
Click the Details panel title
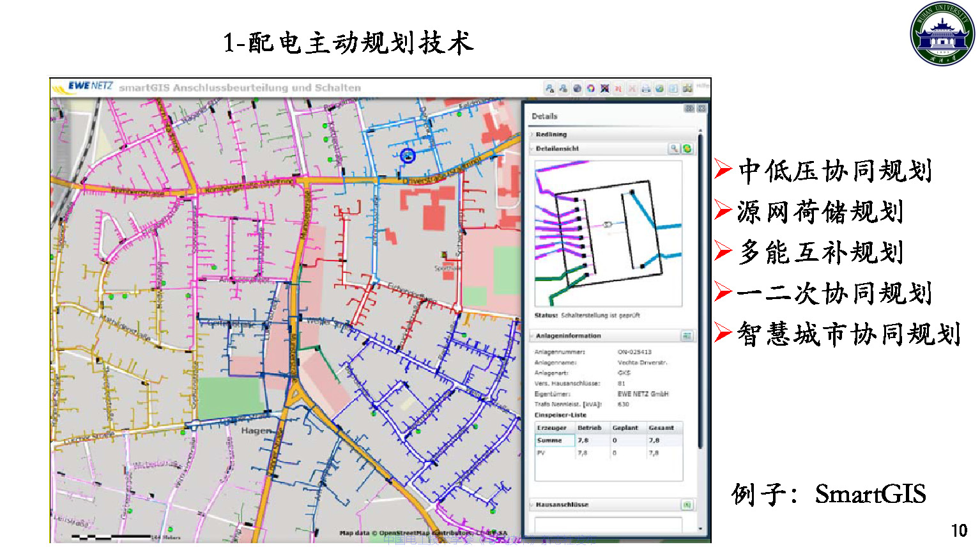click(x=544, y=116)
